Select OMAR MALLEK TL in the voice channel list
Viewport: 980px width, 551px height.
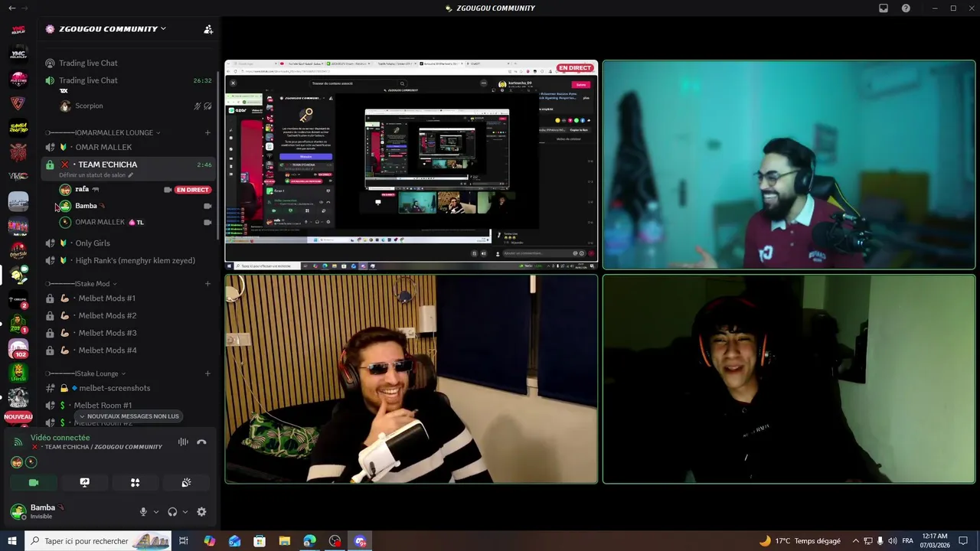pyautogui.click(x=135, y=222)
